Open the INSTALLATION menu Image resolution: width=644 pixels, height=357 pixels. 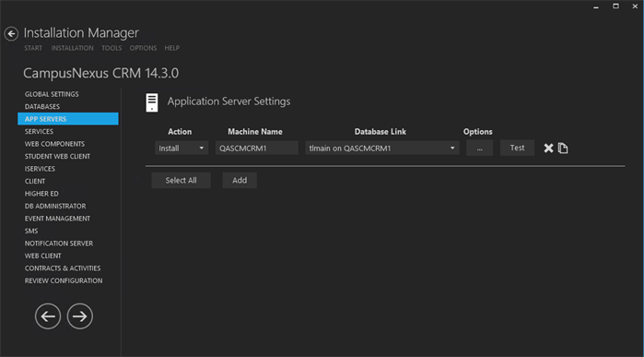[72, 48]
